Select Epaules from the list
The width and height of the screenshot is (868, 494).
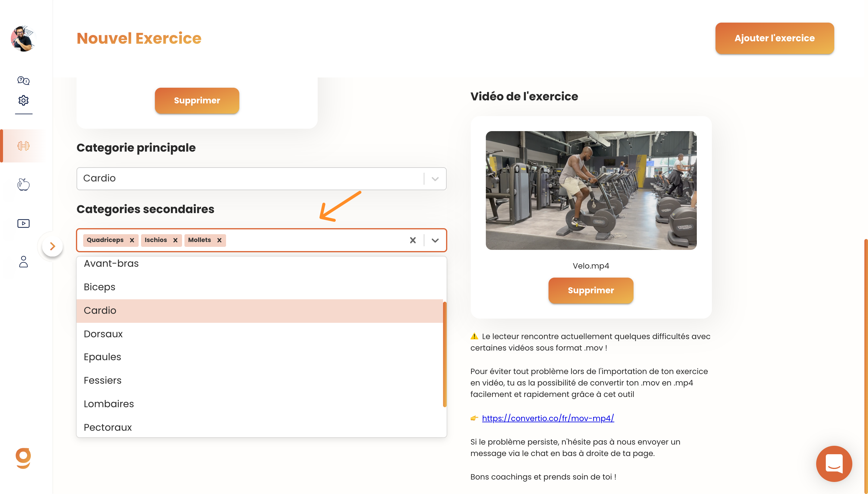tap(259, 357)
